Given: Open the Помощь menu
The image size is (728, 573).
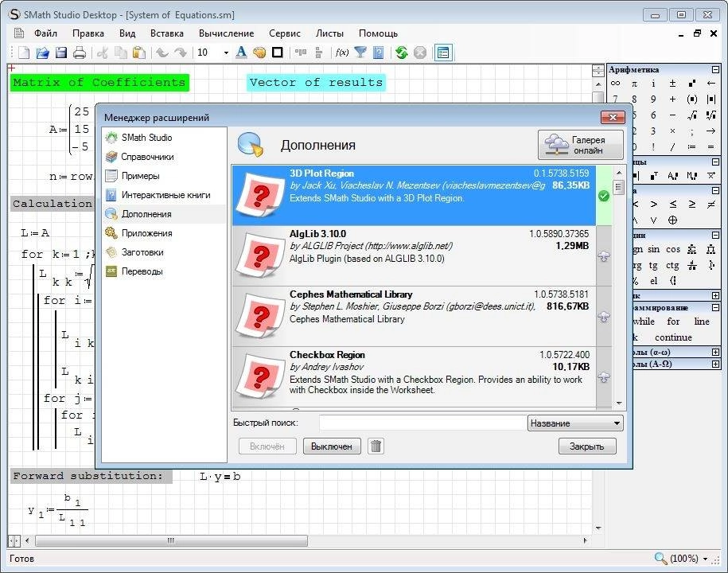Looking at the screenshot, I should coord(378,33).
